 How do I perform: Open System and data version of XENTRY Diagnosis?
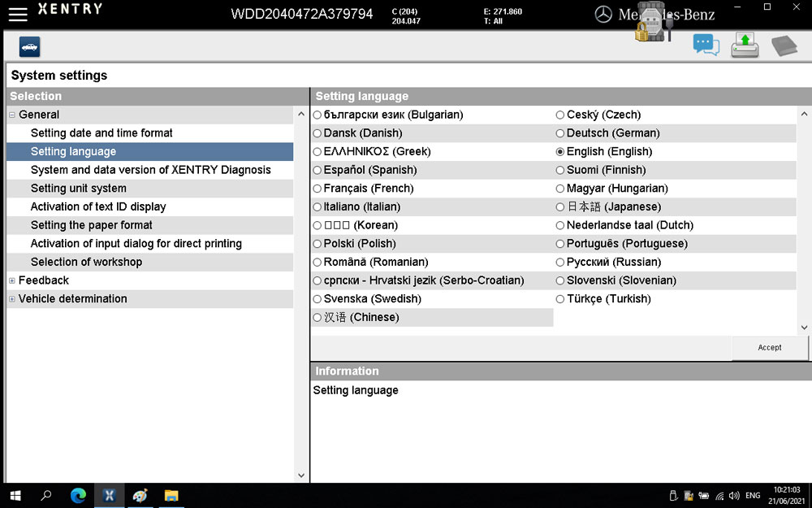point(150,170)
